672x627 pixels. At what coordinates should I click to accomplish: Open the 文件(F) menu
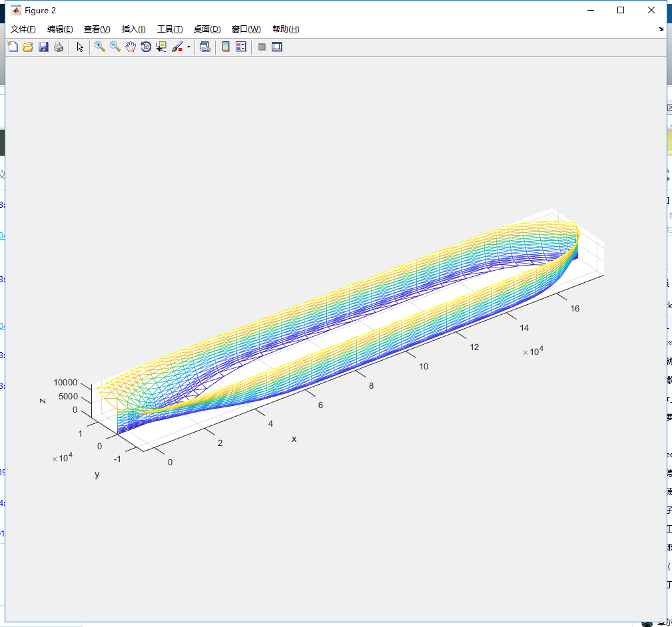(x=23, y=29)
